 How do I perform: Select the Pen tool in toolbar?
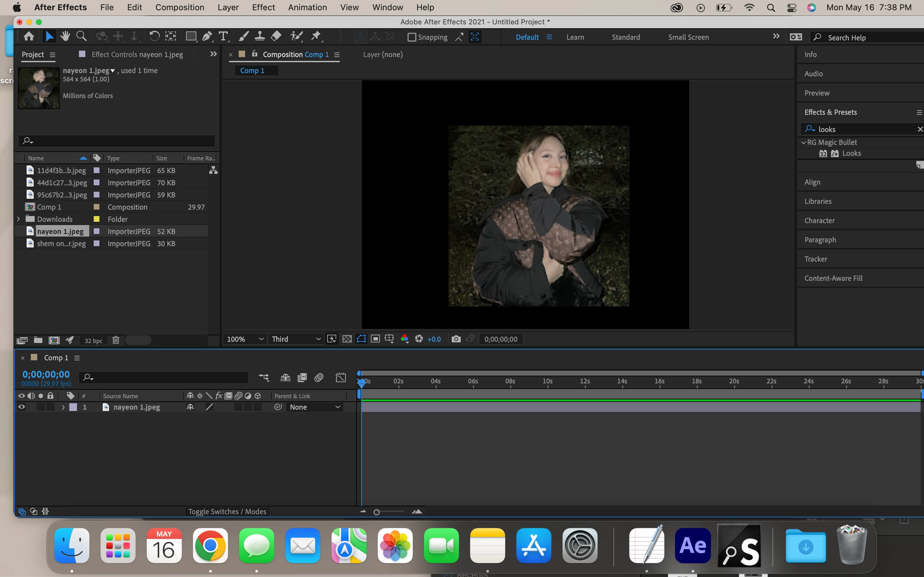click(x=207, y=37)
